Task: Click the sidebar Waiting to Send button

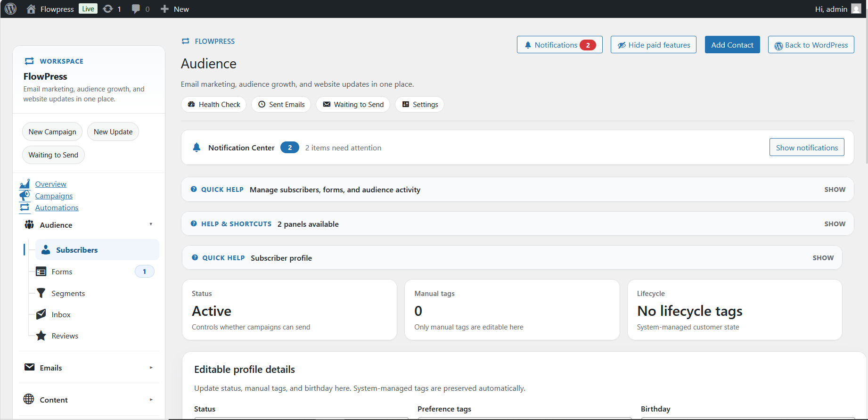Action: point(53,155)
